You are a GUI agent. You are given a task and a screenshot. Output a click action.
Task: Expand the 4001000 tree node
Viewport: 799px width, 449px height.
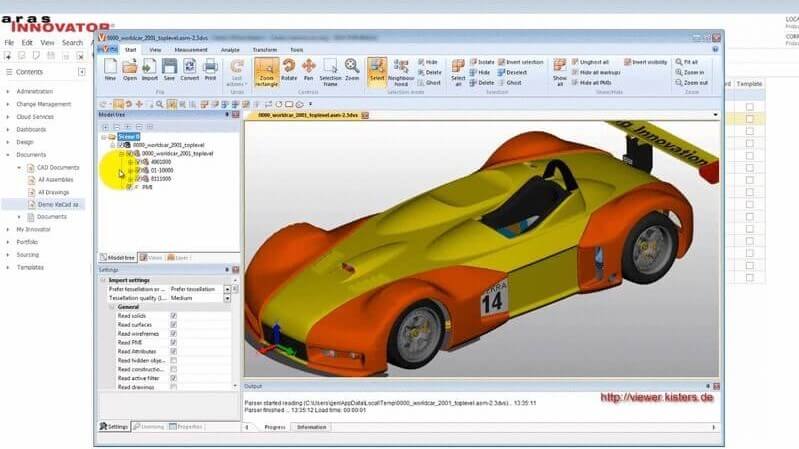point(130,162)
